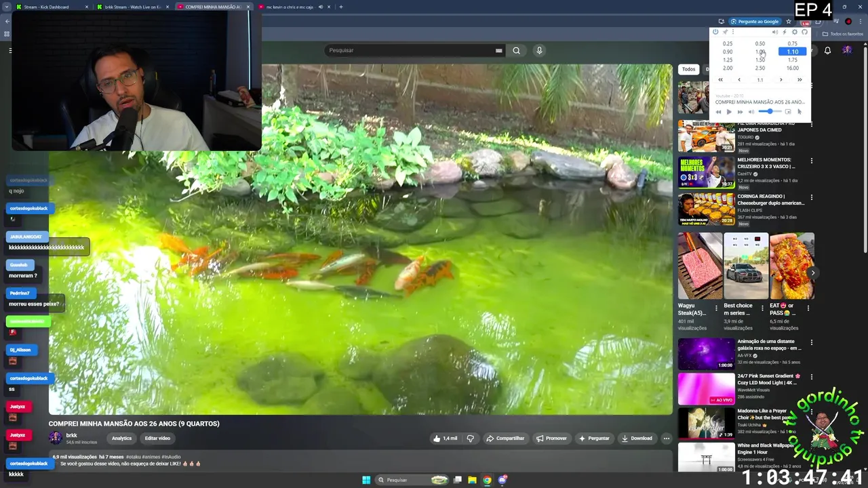The width and height of the screenshot is (868, 488).
Task: Open speed popup three-dot menu
Action: (x=732, y=32)
